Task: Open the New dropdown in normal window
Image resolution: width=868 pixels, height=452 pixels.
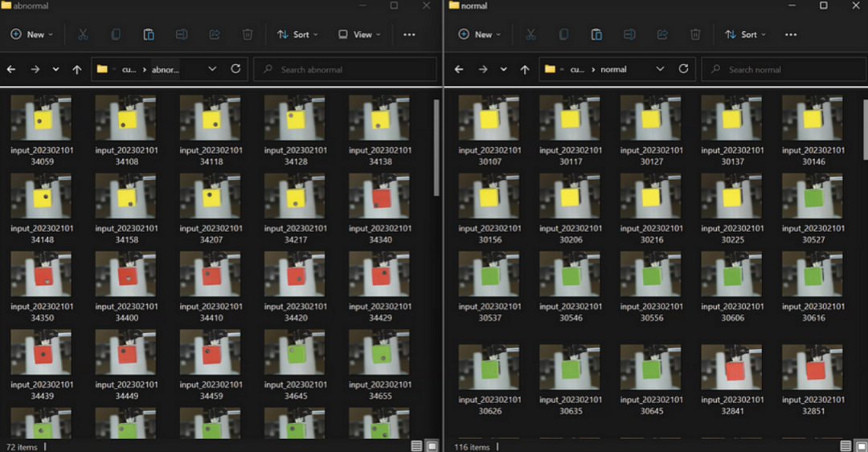Action: [479, 35]
